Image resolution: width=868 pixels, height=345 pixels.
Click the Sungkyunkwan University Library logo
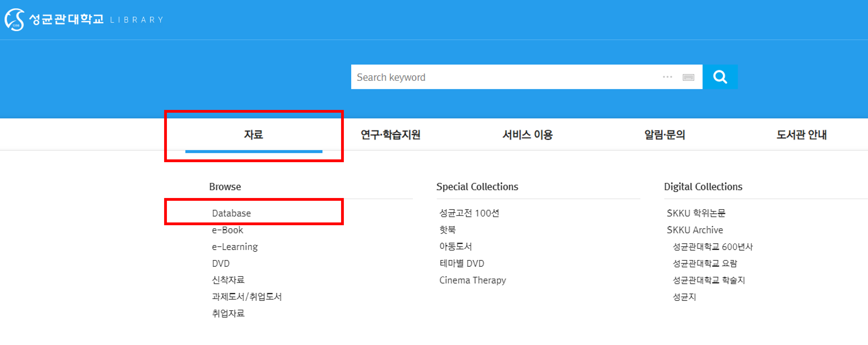(84, 20)
